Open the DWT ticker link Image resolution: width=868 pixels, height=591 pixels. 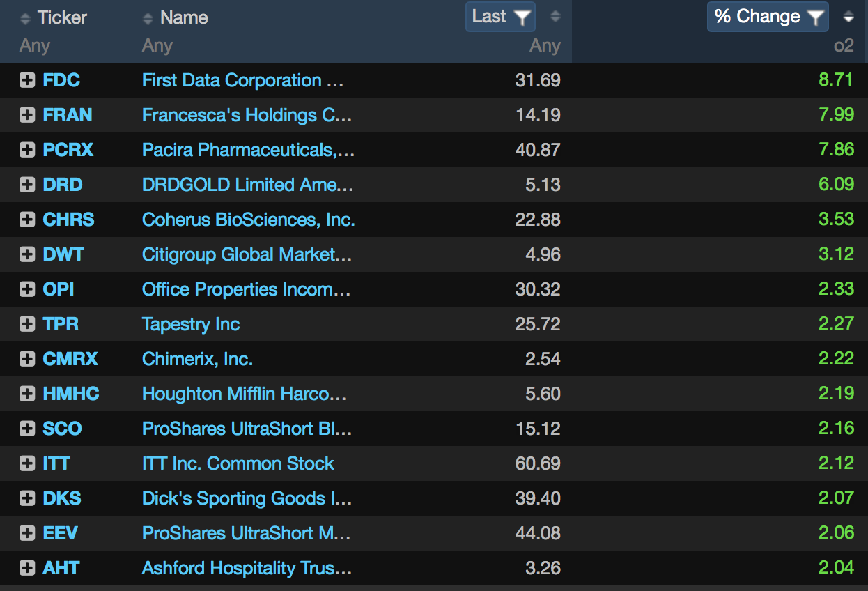click(63, 254)
